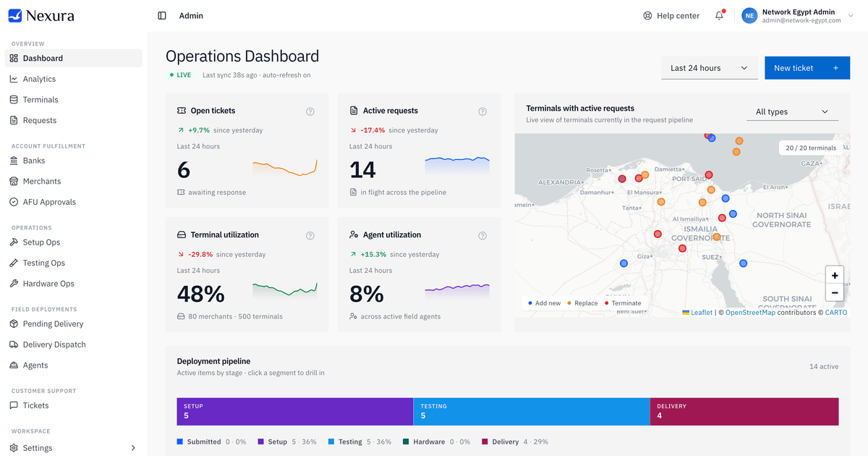Image resolution: width=868 pixels, height=456 pixels.
Task: Click the Banks building icon
Action: [x=14, y=161]
